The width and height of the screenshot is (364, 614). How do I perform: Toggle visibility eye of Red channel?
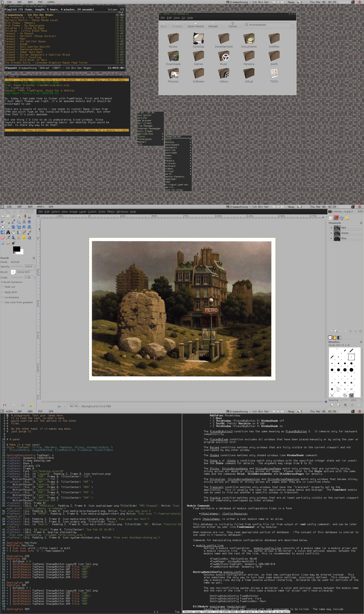pos(331,228)
